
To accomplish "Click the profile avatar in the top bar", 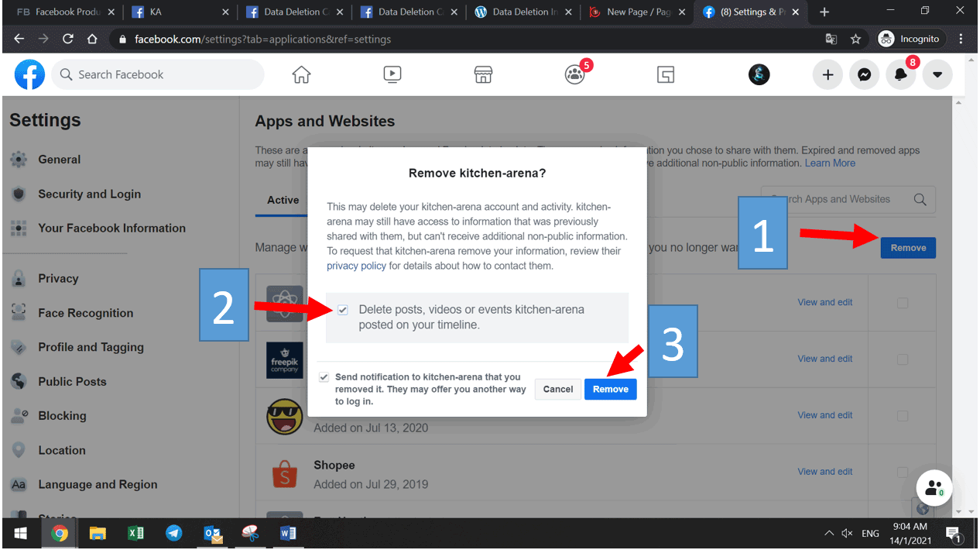I will [759, 75].
